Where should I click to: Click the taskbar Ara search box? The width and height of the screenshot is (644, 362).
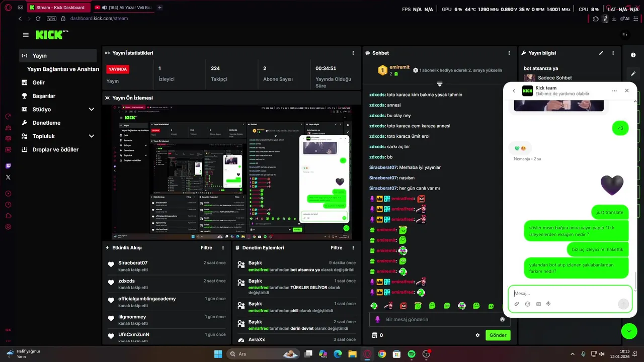pos(263,354)
